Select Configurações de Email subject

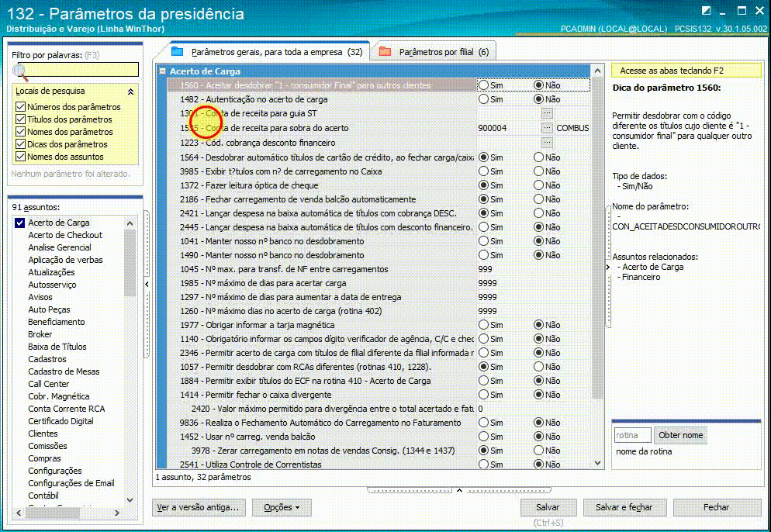(x=71, y=483)
